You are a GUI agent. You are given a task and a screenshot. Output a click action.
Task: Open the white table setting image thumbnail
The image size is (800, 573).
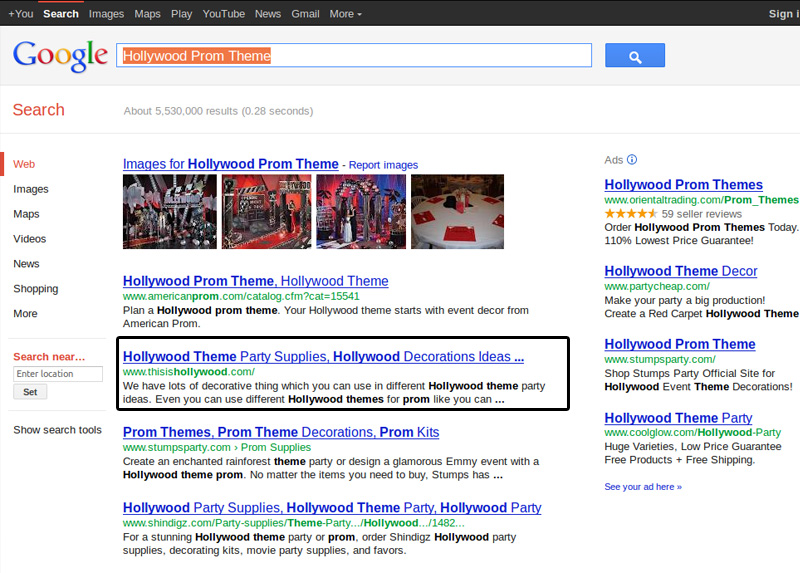click(x=458, y=212)
